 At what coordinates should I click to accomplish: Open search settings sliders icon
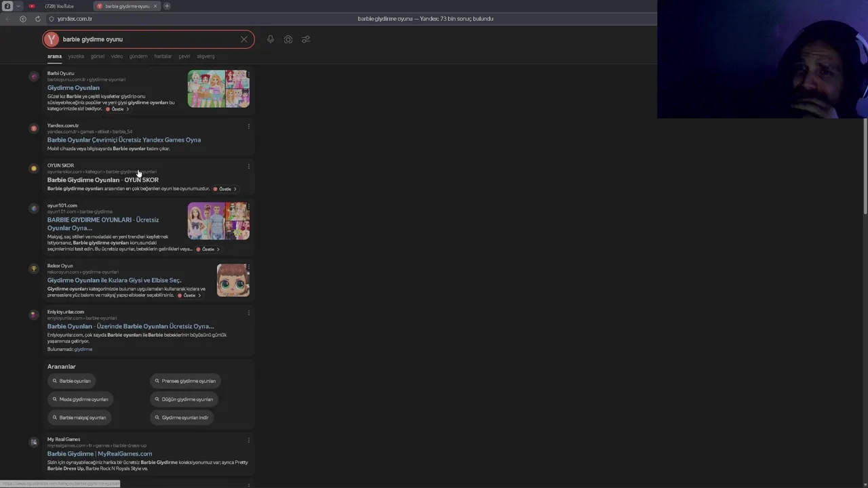306,39
